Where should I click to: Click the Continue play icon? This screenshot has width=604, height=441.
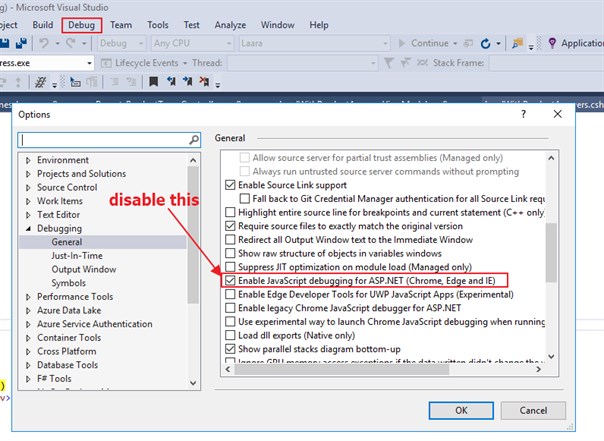coord(401,43)
